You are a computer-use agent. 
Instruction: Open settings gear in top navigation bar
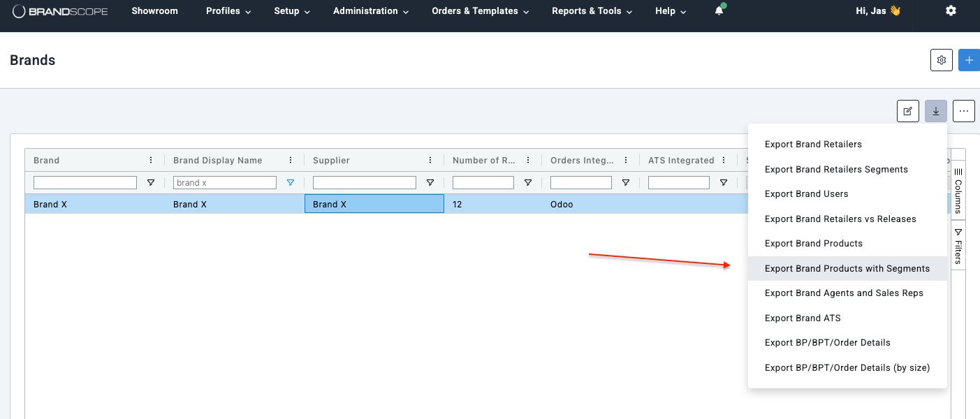click(x=951, y=11)
